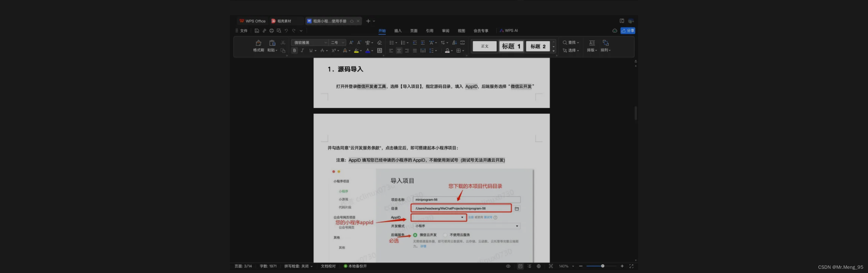The height and width of the screenshot is (273, 868).
Task: Open the 会员专享 tab
Action: point(481,31)
